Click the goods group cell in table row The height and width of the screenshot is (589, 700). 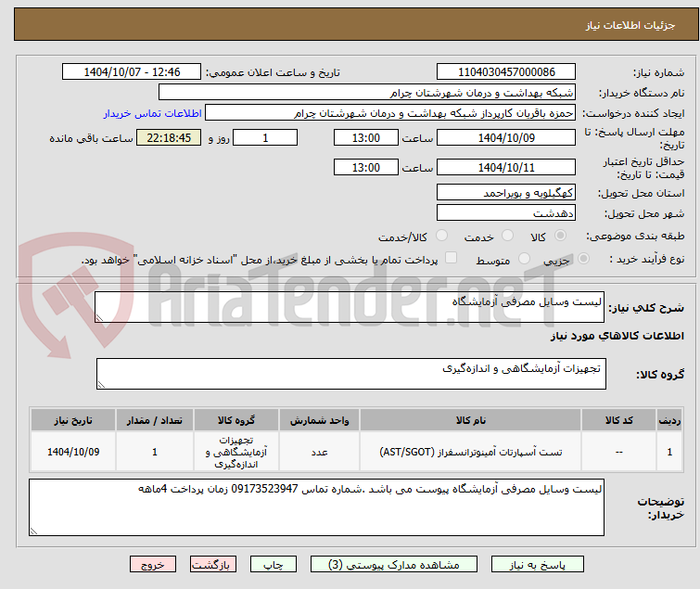pyautogui.click(x=236, y=452)
